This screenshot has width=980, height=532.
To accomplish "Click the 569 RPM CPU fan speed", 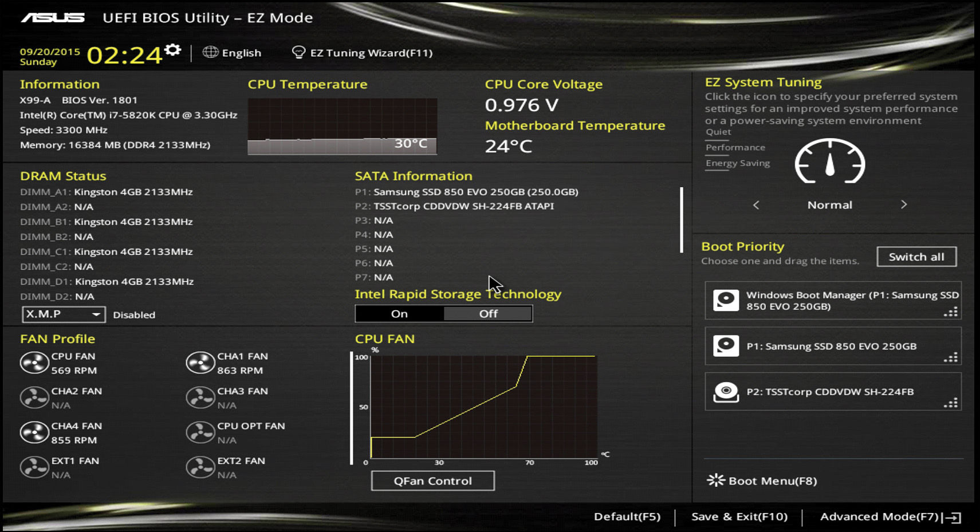I will pyautogui.click(x=74, y=371).
